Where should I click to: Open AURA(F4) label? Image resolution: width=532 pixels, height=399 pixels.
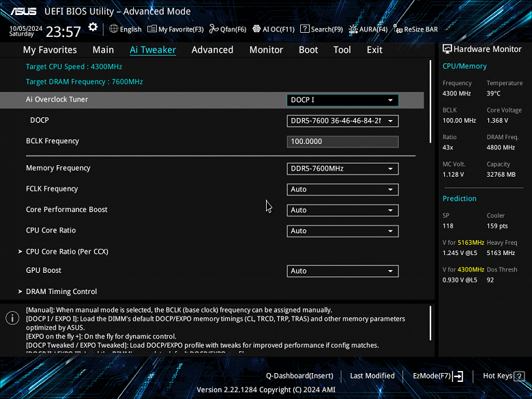(373, 29)
